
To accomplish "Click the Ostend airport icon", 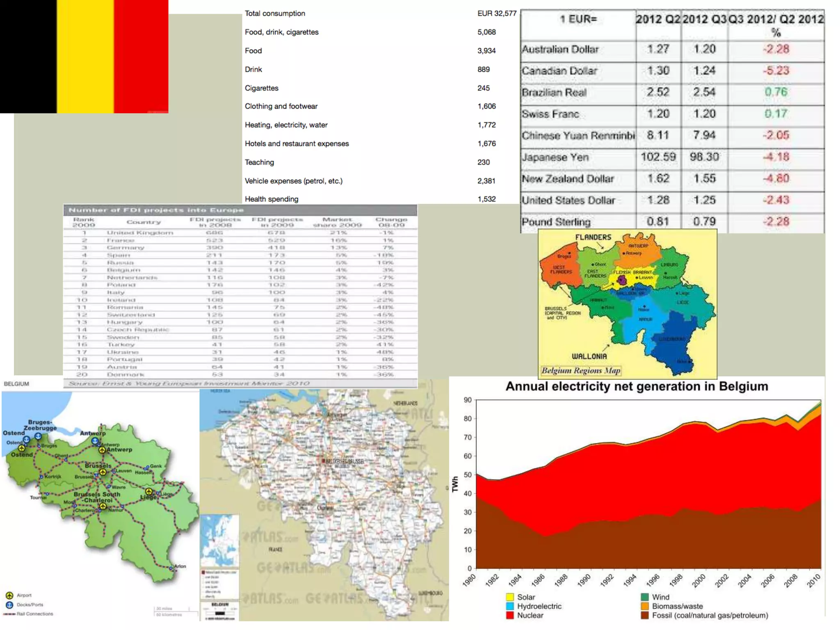I will [x=21, y=448].
